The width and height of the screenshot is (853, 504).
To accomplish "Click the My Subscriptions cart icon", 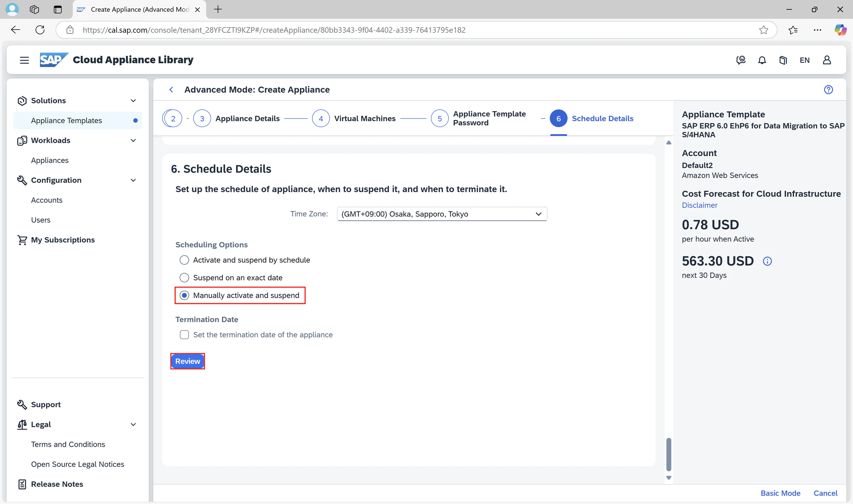I will tap(22, 240).
